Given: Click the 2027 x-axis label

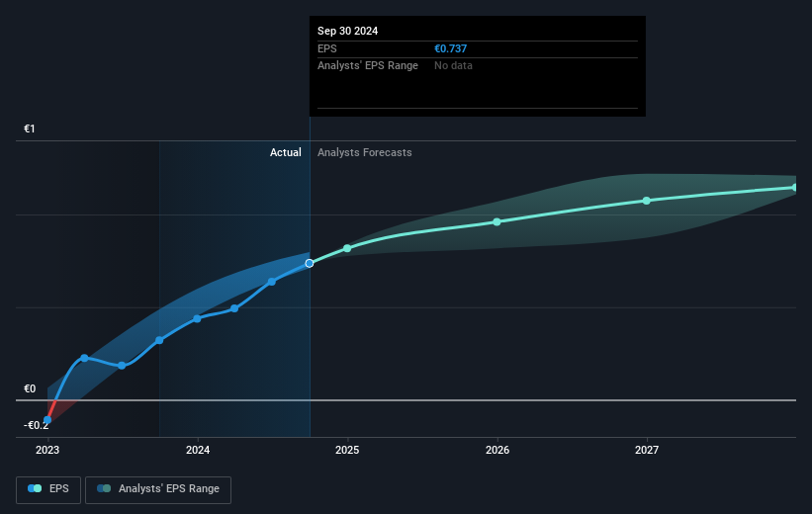Looking at the screenshot, I should [647, 450].
